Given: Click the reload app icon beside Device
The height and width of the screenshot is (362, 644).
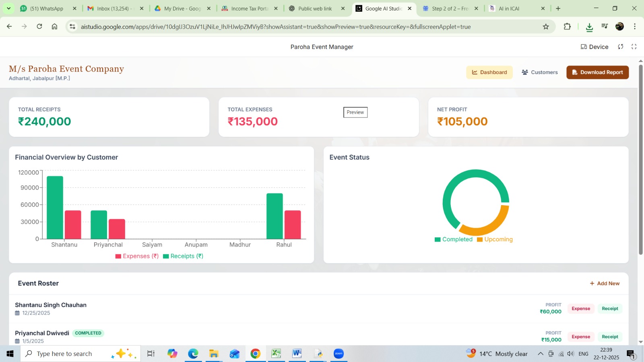Looking at the screenshot, I should click(x=620, y=47).
